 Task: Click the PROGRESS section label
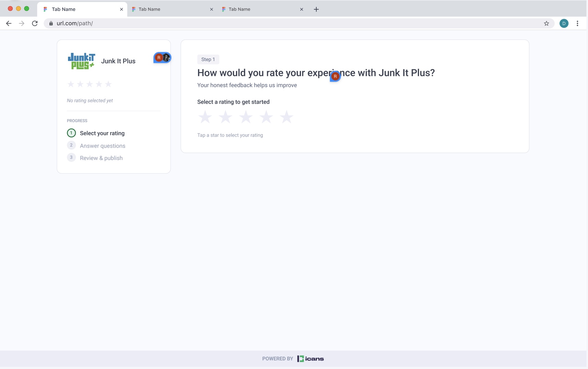pyautogui.click(x=77, y=121)
